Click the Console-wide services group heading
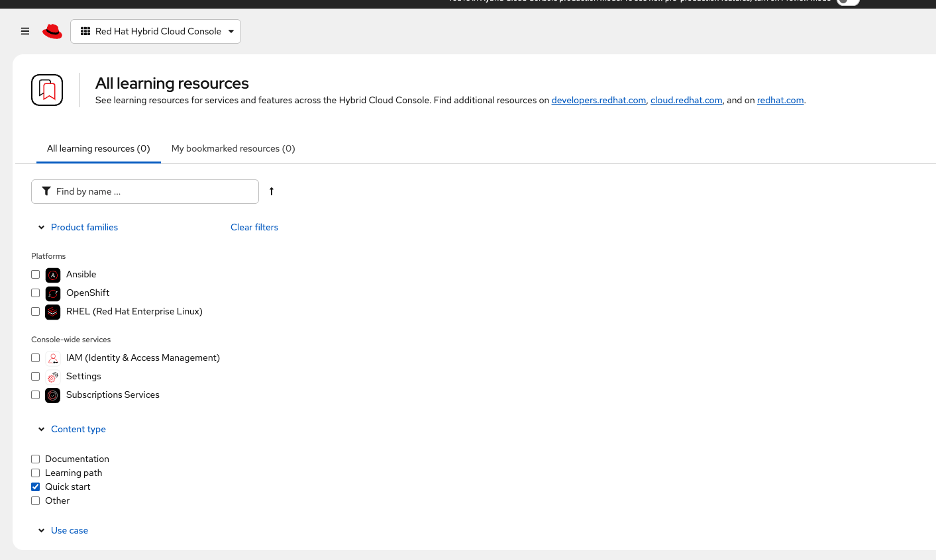 pos(71,340)
